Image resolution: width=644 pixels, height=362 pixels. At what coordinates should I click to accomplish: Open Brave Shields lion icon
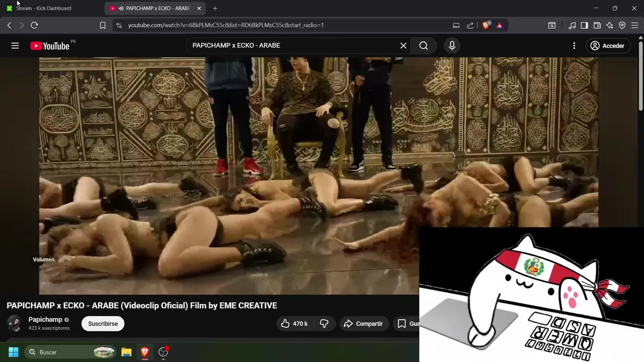(x=486, y=25)
